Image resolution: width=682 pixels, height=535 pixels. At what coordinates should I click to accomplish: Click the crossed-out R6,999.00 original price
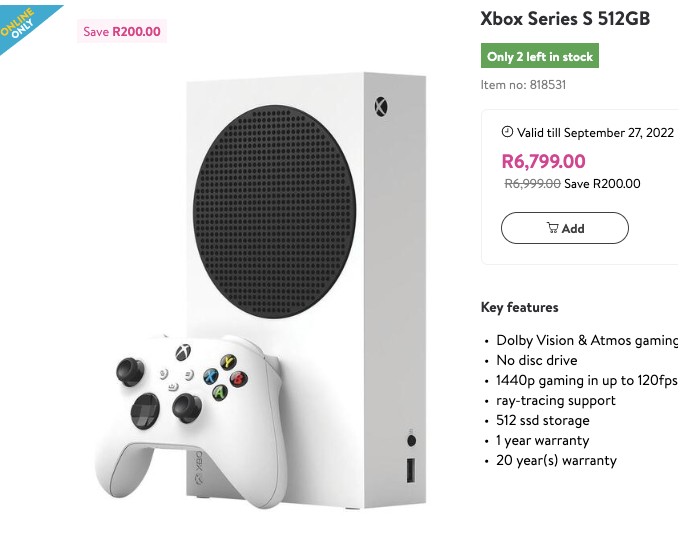click(x=532, y=184)
